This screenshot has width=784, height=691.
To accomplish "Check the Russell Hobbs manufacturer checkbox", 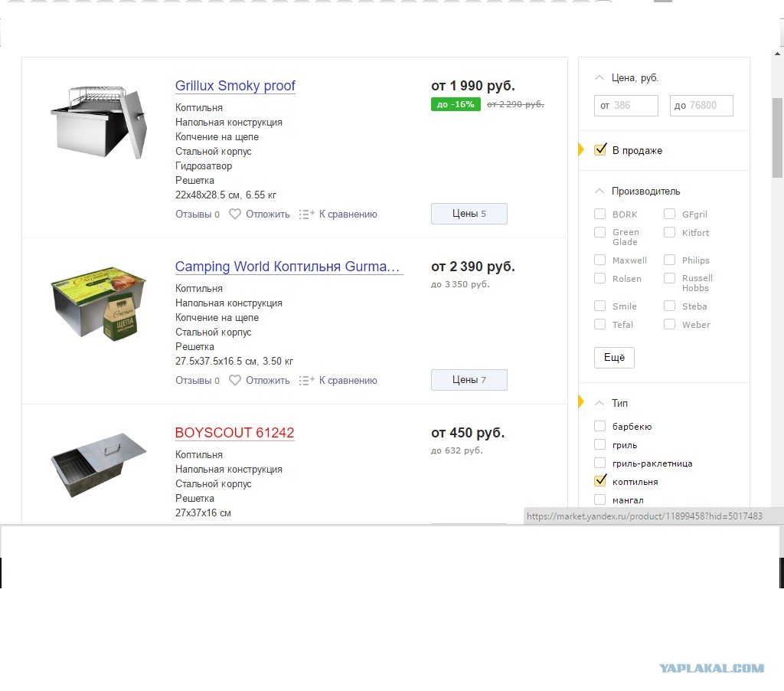I will tap(669, 278).
